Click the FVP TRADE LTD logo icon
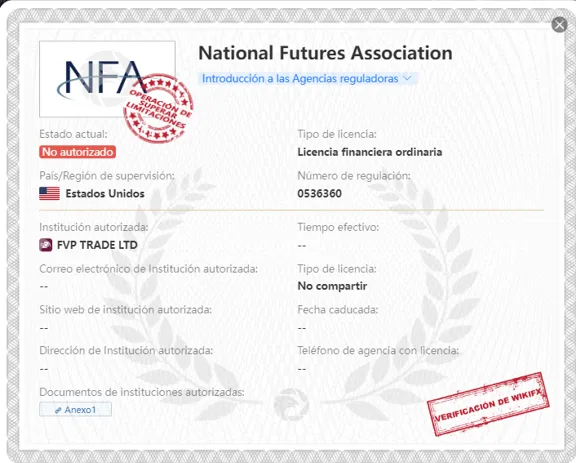Screen dimensions: 576x463 pyautogui.click(x=46, y=245)
